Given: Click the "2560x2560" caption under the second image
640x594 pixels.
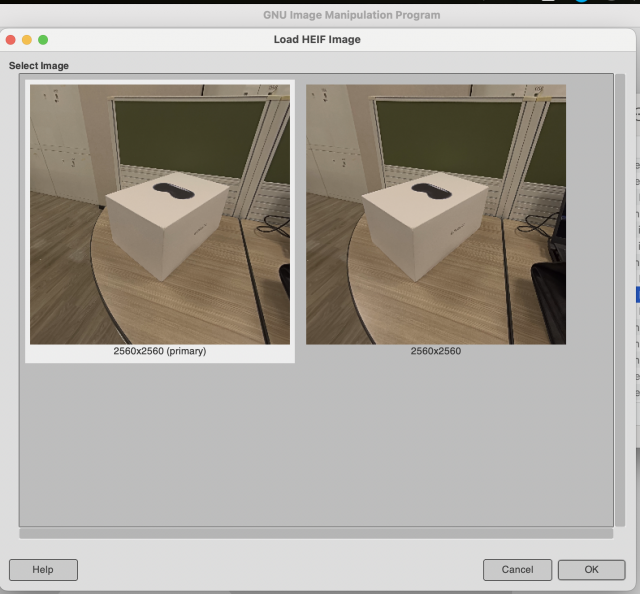Looking at the screenshot, I should coord(436,351).
